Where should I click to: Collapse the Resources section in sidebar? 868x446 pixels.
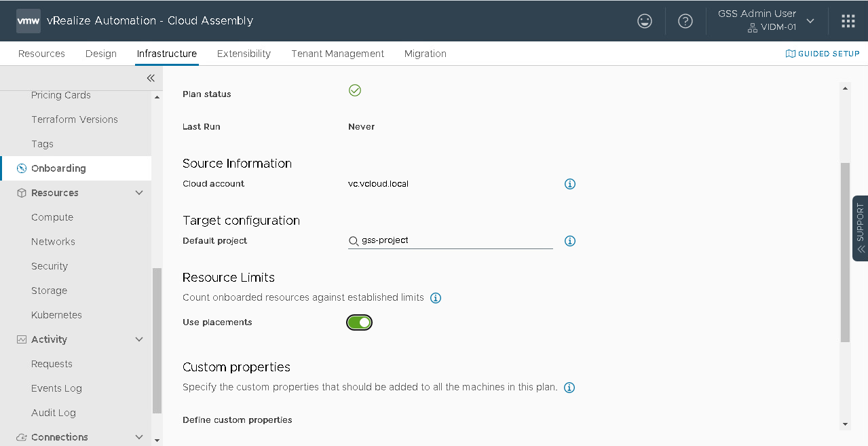coord(139,193)
